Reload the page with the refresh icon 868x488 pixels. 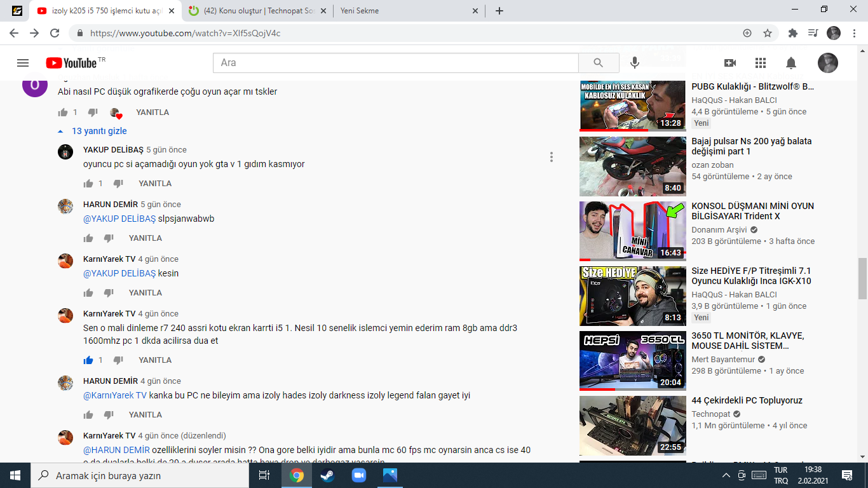[55, 33]
